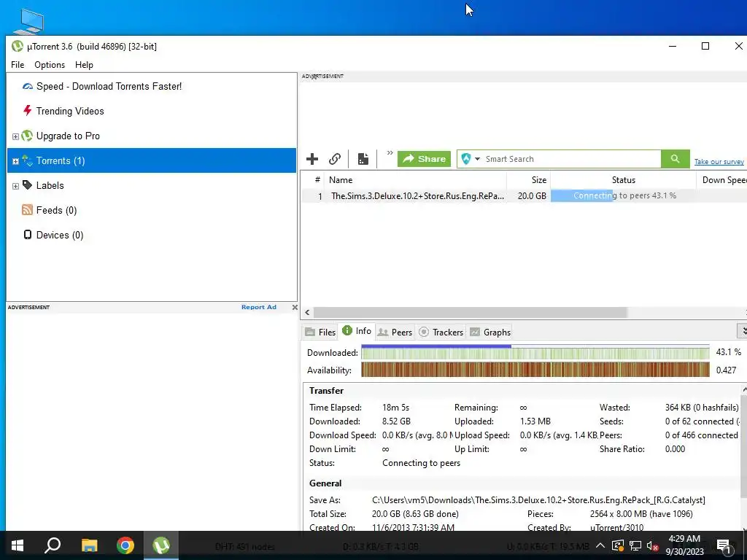Sort torrents by Size column header
Image resolution: width=747 pixels, height=560 pixels.
pyautogui.click(x=529, y=180)
